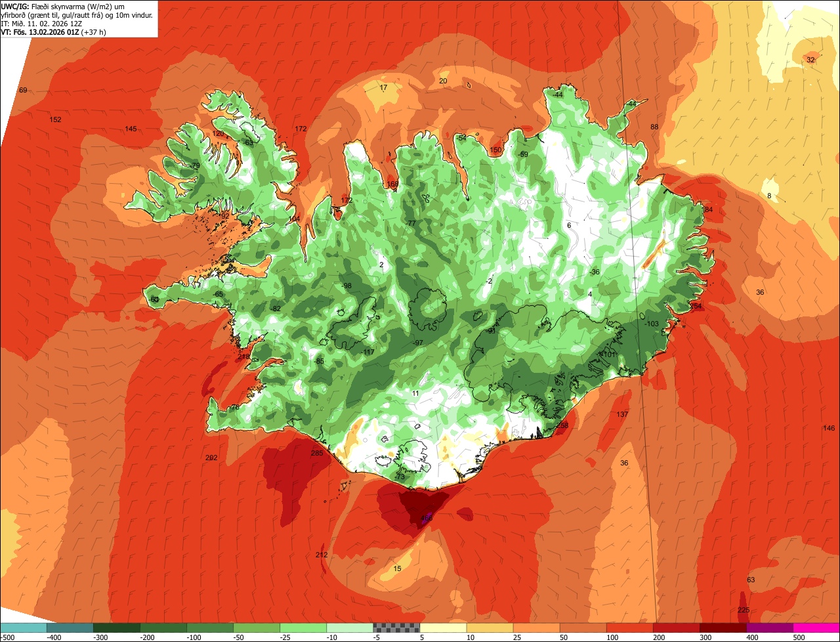Click the pale yellow swatch between 5 and 10
The image size is (840, 642).
pos(443,628)
